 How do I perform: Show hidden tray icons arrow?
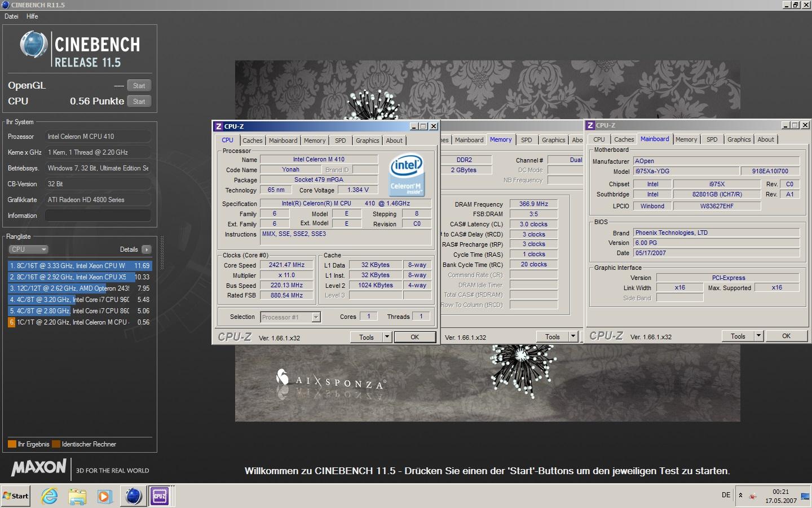coord(740,496)
